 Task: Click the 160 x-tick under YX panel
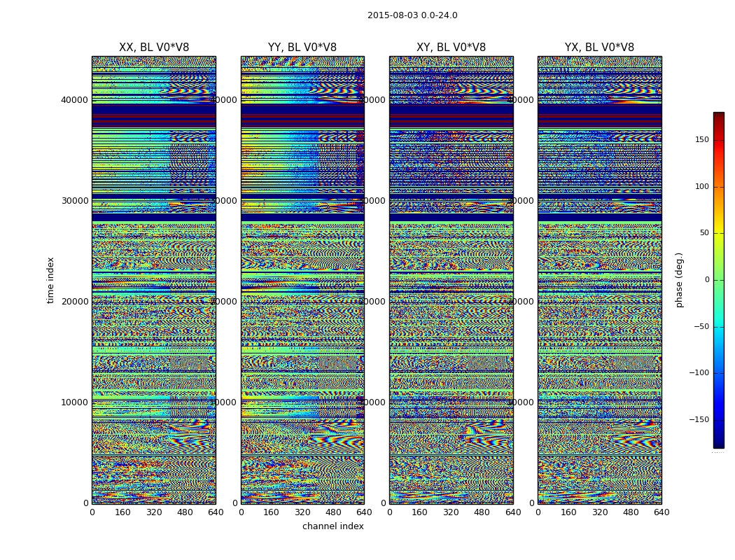568,512
